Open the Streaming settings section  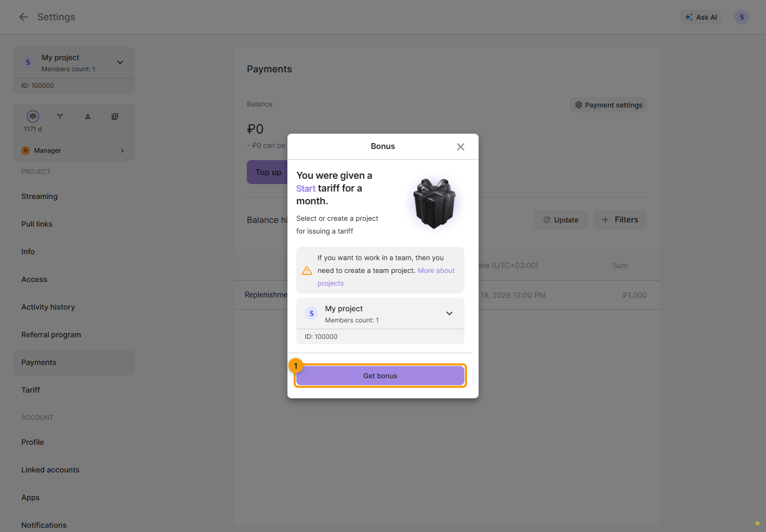74,196
